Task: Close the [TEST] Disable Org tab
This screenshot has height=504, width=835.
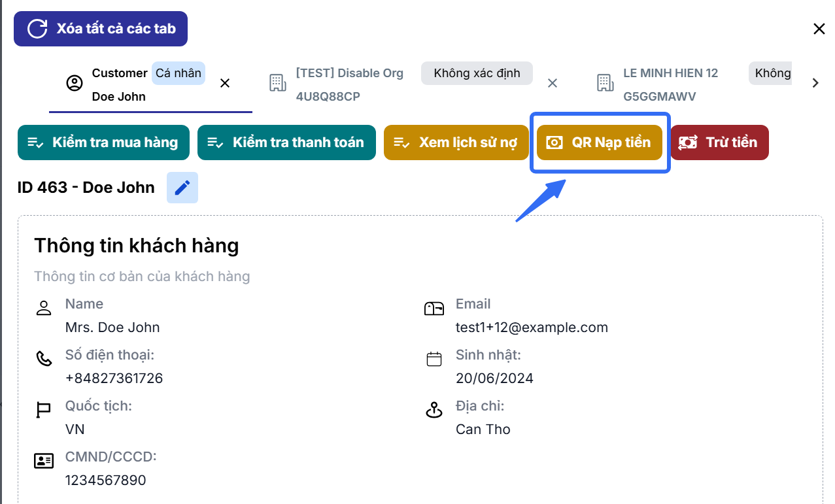Action: click(553, 84)
